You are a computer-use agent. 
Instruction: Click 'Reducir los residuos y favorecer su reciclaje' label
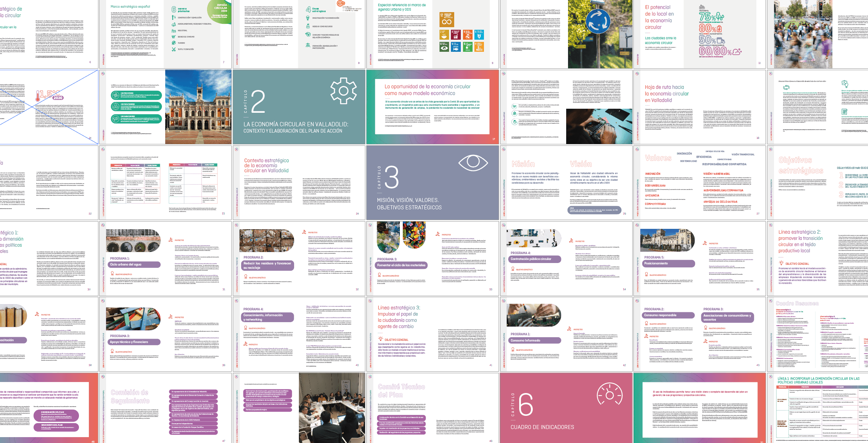point(267,266)
